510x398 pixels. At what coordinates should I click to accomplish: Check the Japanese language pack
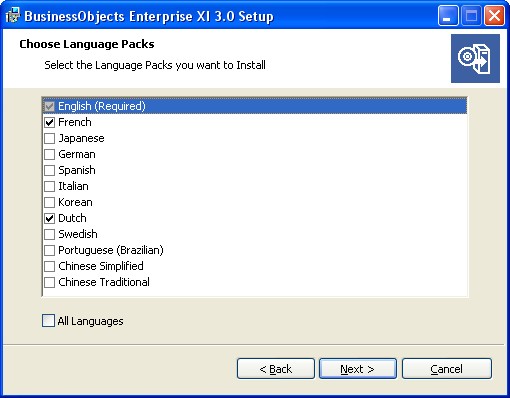tap(49, 138)
